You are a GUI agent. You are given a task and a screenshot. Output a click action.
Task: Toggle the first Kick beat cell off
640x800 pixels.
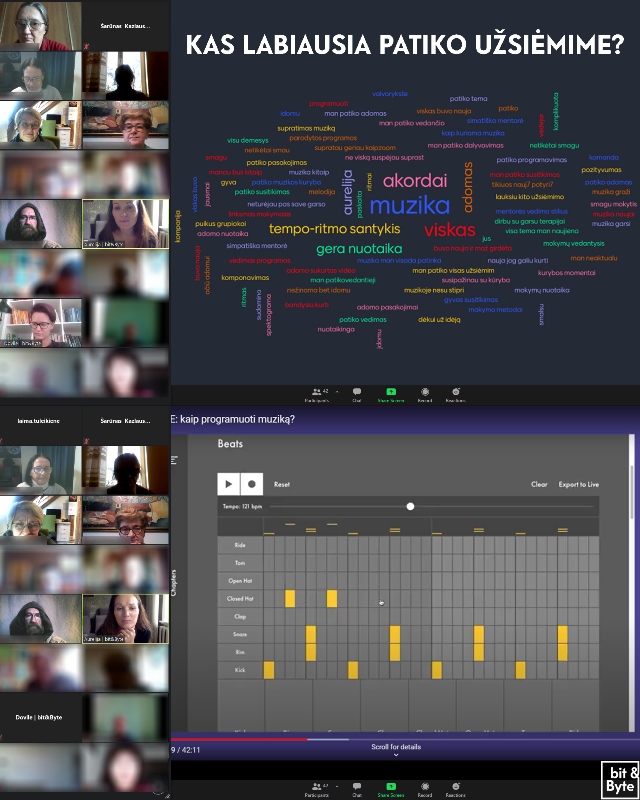point(269,670)
